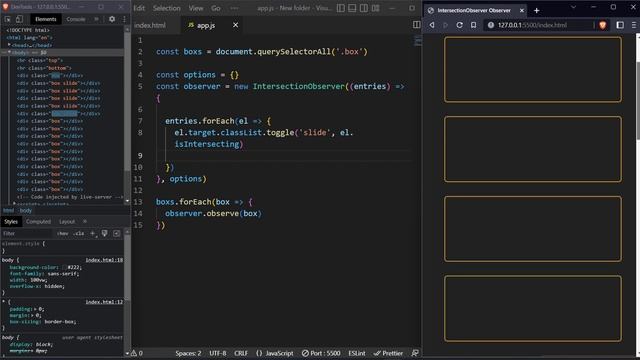Open DevTools settings gear

click(x=112, y=19)
